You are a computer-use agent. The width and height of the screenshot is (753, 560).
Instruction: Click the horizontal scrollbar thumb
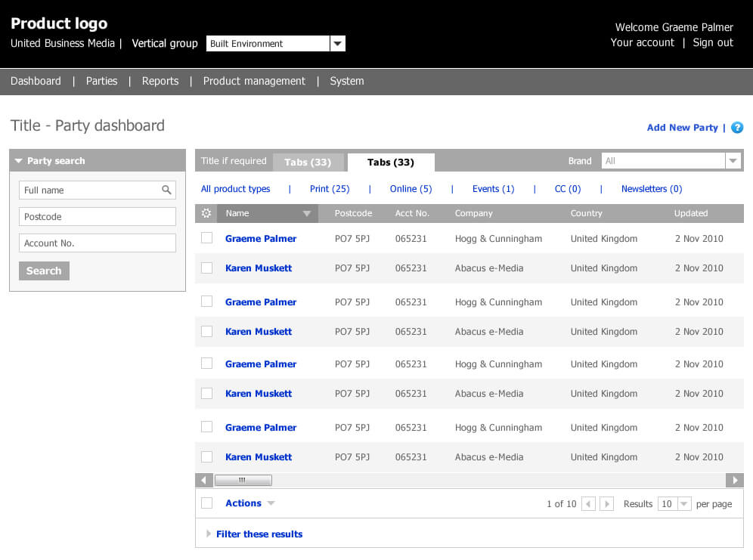pos(243,480)
